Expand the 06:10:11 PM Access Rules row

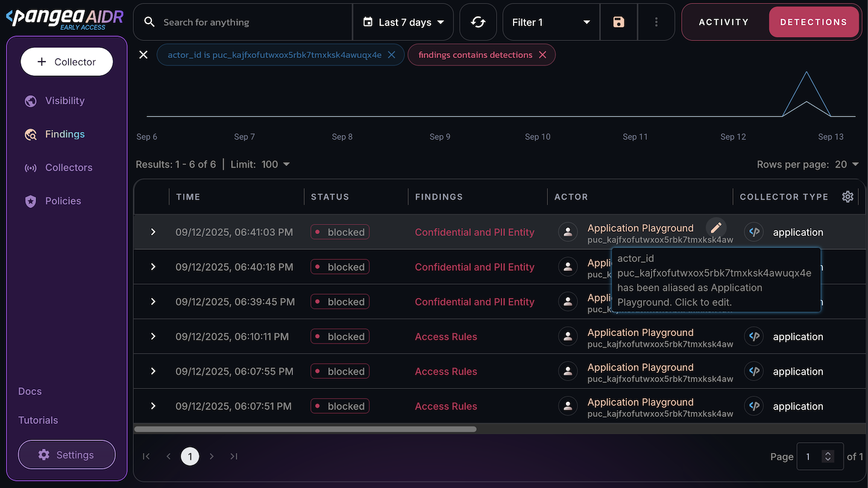click(153, 337)
